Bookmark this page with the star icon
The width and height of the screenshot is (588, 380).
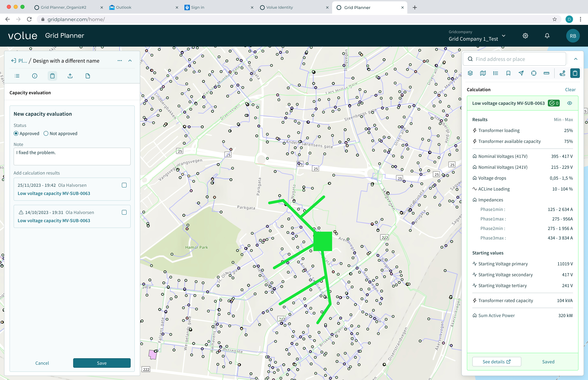[554, 19]
